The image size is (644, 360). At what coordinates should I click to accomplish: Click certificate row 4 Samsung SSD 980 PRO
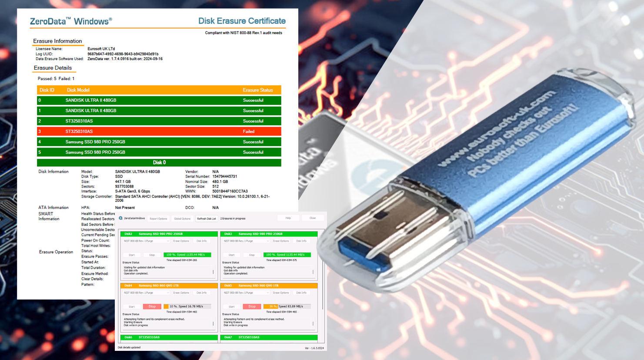[159, 142]
